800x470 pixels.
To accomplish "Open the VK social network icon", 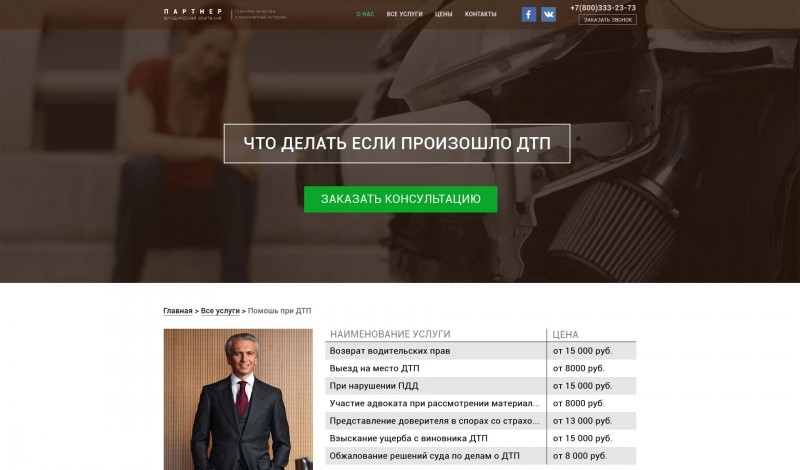I will click(548, 14).
